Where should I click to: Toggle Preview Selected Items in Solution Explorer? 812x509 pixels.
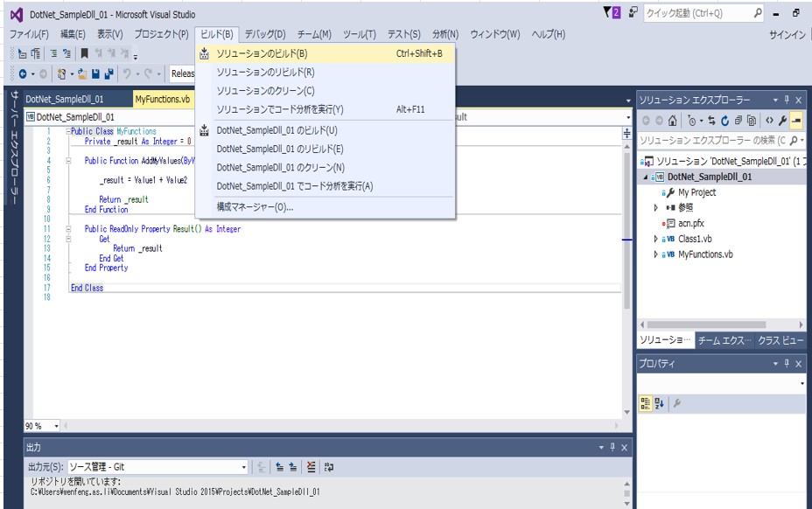tap(798, 121)
